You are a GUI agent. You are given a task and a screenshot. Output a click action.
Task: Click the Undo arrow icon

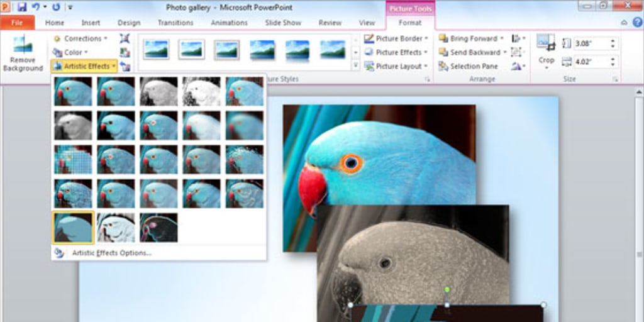(36, 7)
